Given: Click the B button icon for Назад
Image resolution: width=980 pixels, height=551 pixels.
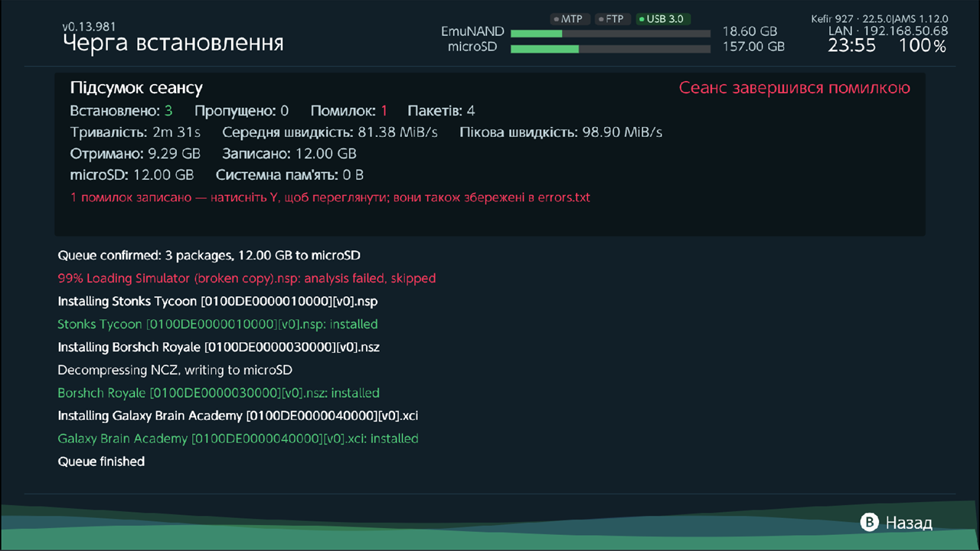Looking at the screenshot, I should pos(870,523).
